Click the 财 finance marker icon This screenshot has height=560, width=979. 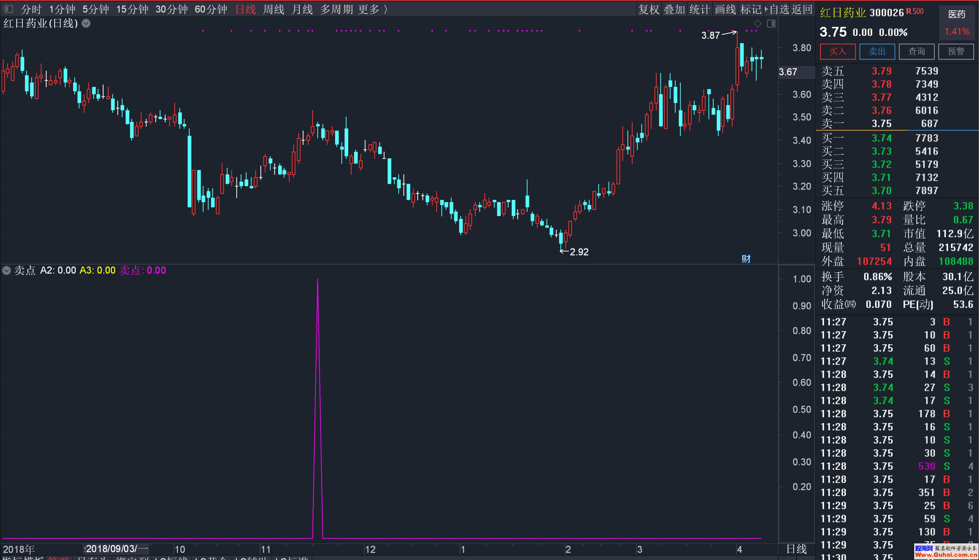click(746, 259)
